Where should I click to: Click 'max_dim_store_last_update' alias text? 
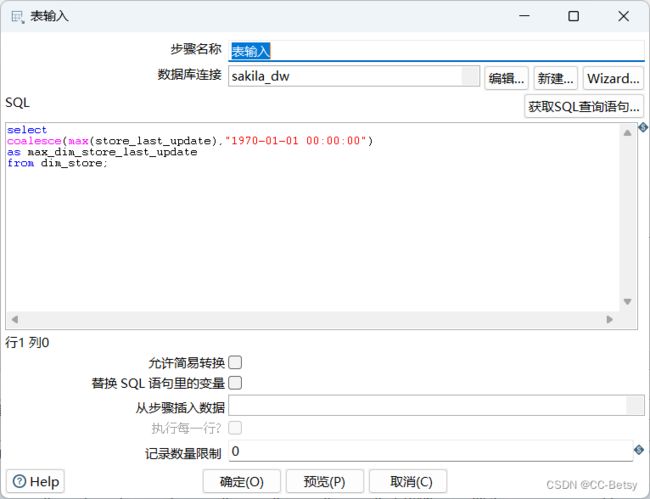click(x=112, y=152)
